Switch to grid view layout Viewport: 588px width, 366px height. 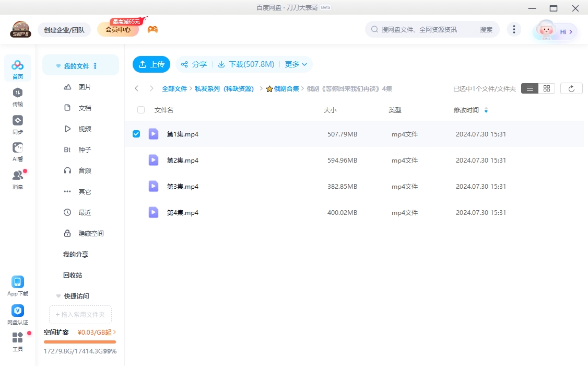click(x=546, y=88)
